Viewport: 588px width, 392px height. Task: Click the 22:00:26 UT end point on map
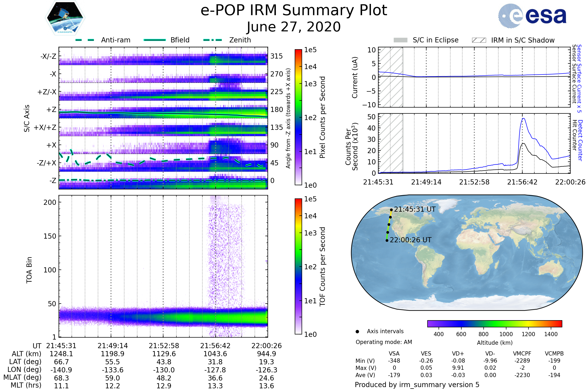387,241
